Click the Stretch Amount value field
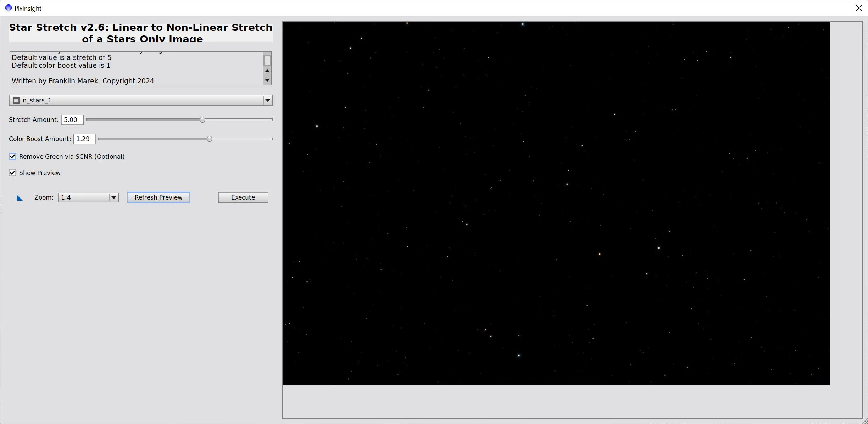The width and height of the screenshot is (868, 424). tap(72, 120)
